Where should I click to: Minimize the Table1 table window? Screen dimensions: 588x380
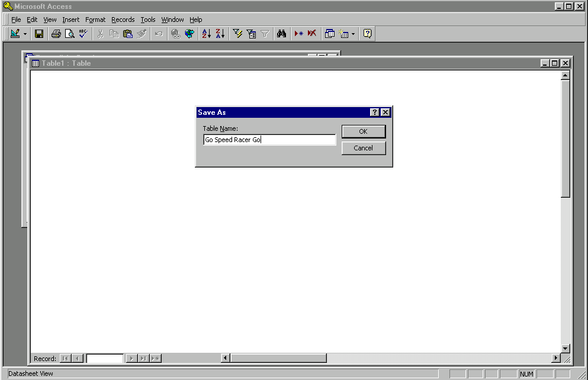(545, 63)
